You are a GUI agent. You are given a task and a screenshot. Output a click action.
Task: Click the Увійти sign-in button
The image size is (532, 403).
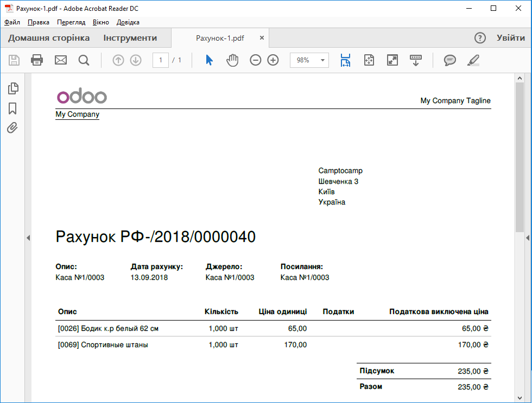511,37
